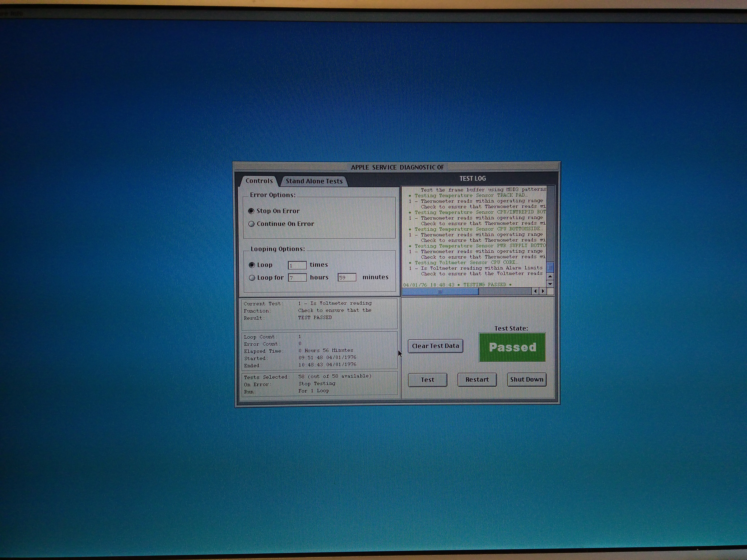Switch to the Controls tab
The image size is (747, 560).
click(259, 181)
